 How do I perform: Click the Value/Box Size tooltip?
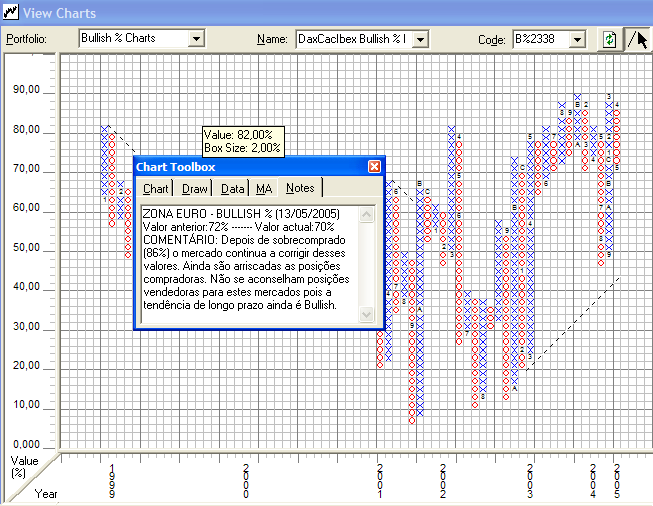243,141
